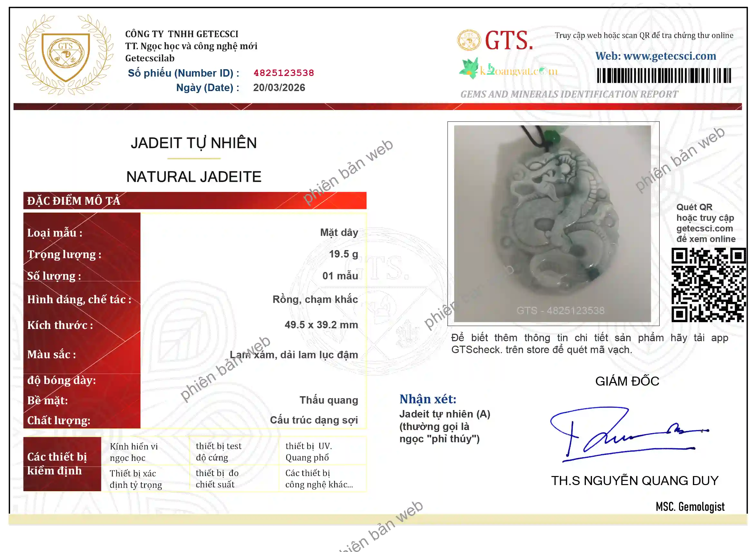
Task: Click the thiết bị UV. Quang phổ cell
Action: 308,452
